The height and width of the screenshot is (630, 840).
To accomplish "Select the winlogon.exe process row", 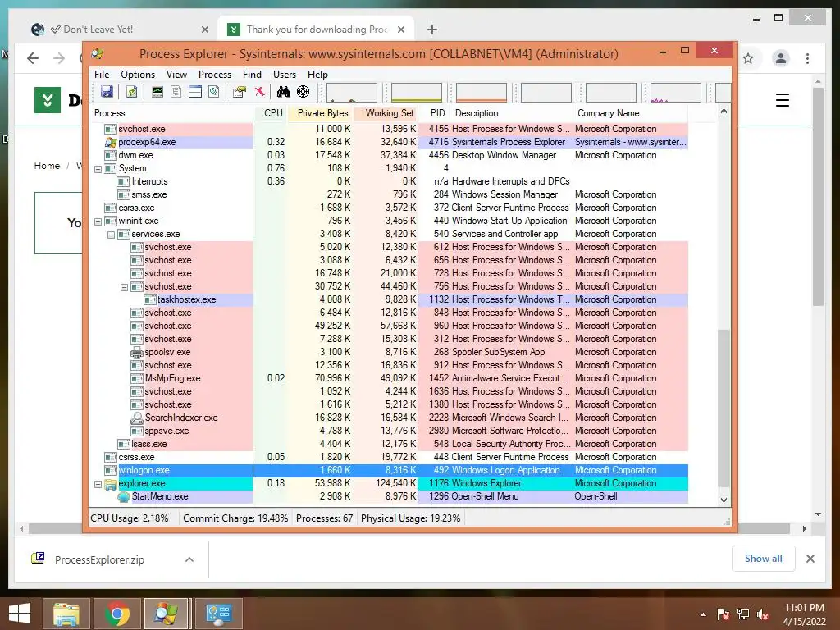I will pyautogui.click(x=388, y=470).
